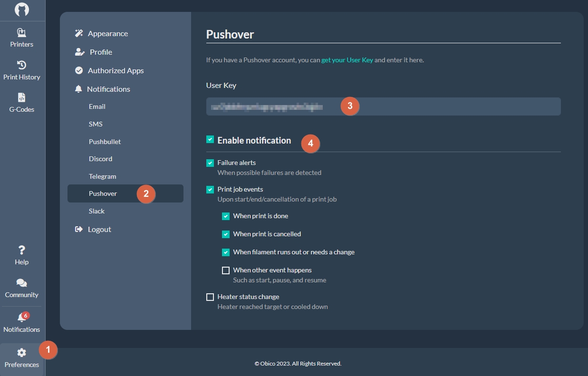Select the Pushbullet notification option
The height and width of the screenshot is (376, 588).
pyautogui.click(x=105, y=142)
